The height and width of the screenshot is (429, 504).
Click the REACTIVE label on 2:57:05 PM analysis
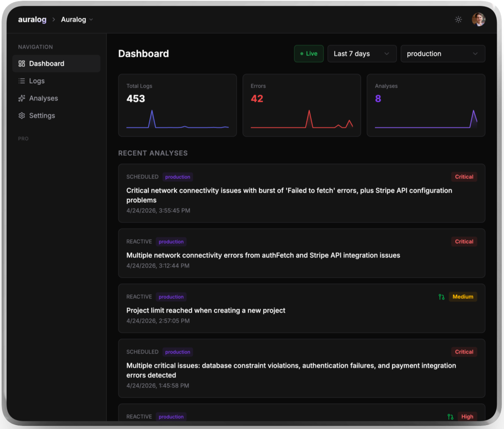[139, 297]
